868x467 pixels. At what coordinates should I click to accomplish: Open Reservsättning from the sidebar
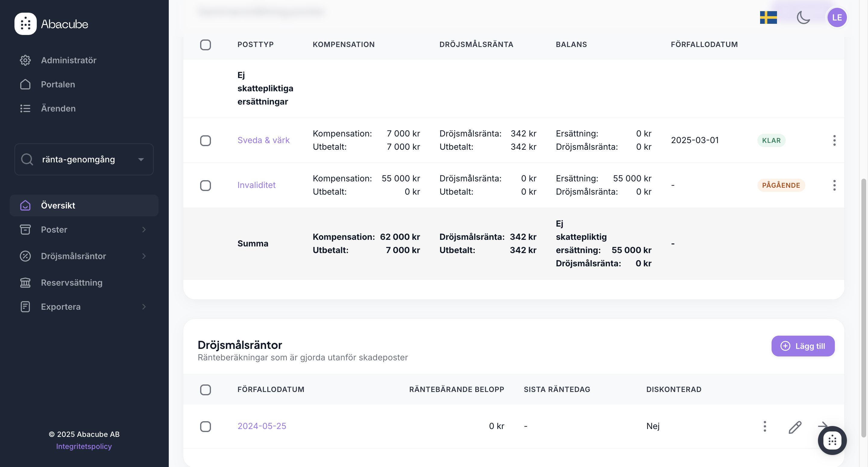click(x=71, y=282)
